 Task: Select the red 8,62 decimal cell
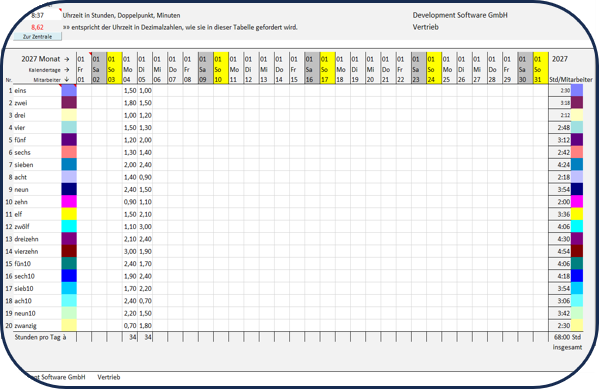(38, 27)
